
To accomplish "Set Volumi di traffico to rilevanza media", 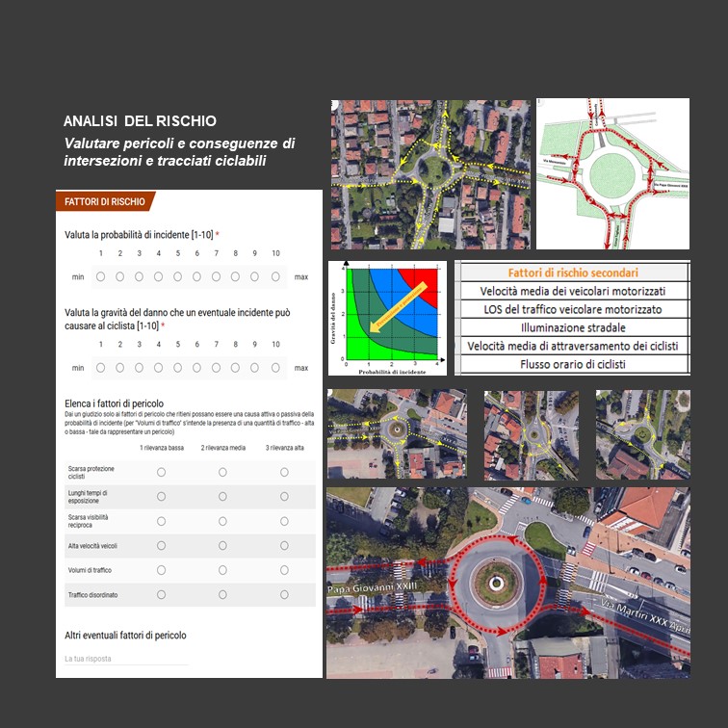I will [x=222, y=570].
